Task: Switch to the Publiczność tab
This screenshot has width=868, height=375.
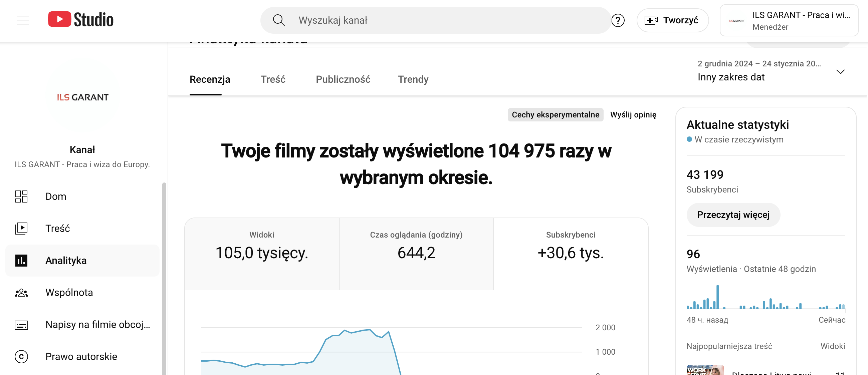Action: coord(343,79)
